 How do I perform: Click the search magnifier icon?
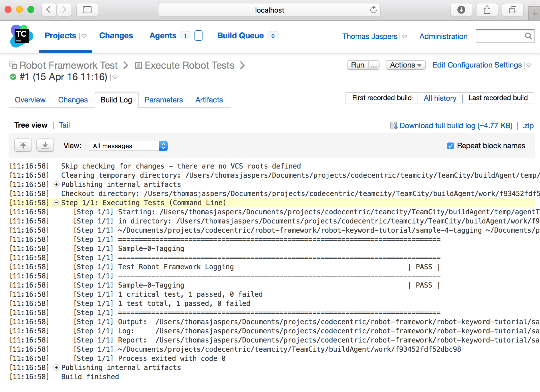[x=528, y=36]
